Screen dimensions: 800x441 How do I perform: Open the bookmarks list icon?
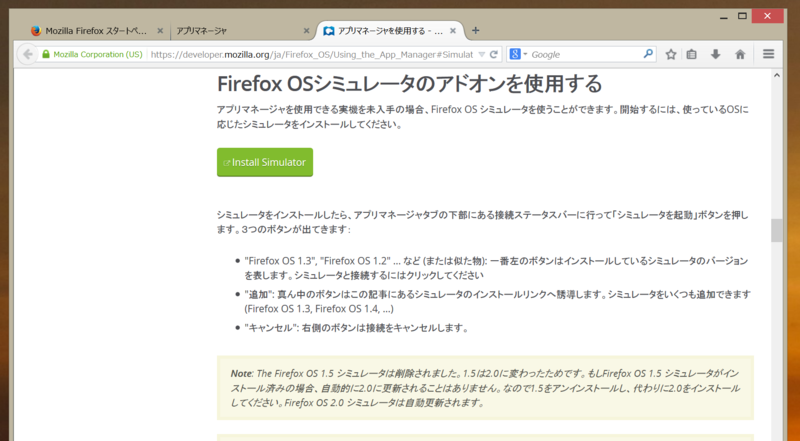click(691, 54)
